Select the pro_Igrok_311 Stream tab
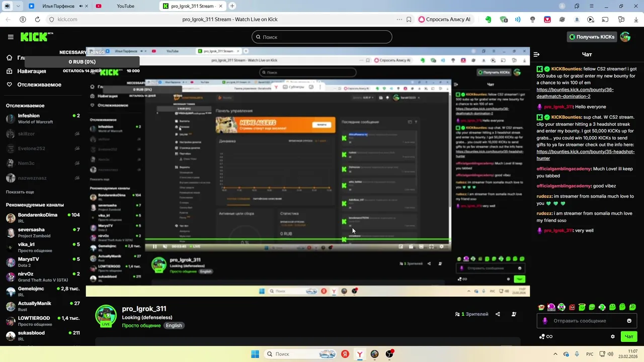The image size is (644, 362). coord(193,6)
